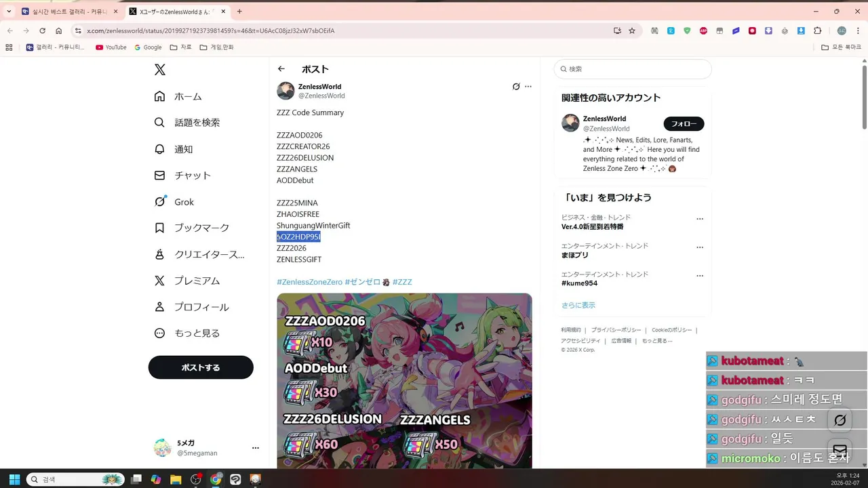The image size is (868, 488).
Task: Open the YouTube bookmark
Action: pos(111,47)
